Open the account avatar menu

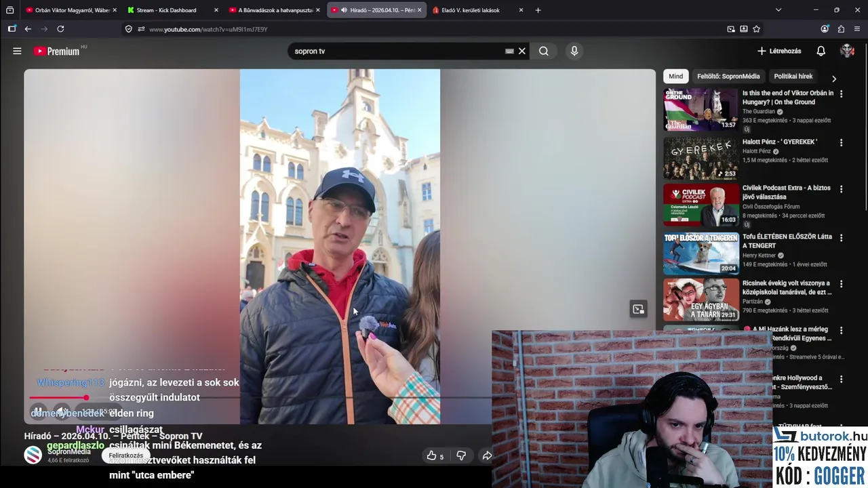point(847,51)
